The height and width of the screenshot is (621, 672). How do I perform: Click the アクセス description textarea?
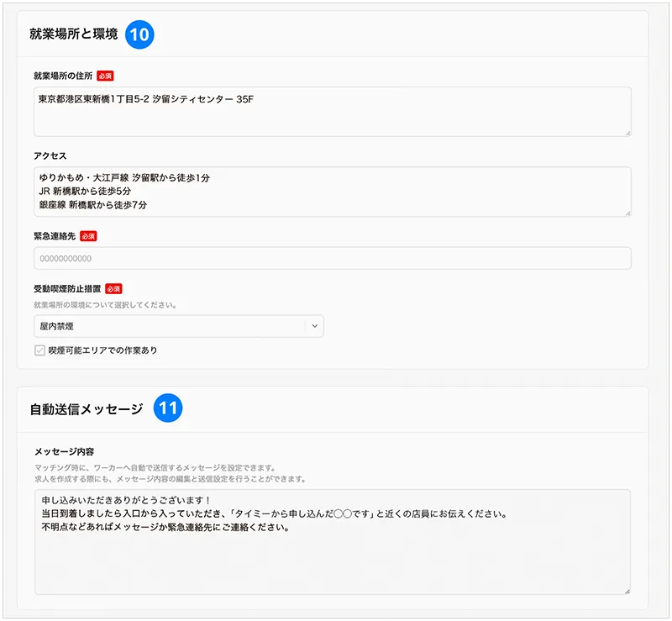(252, 192)
